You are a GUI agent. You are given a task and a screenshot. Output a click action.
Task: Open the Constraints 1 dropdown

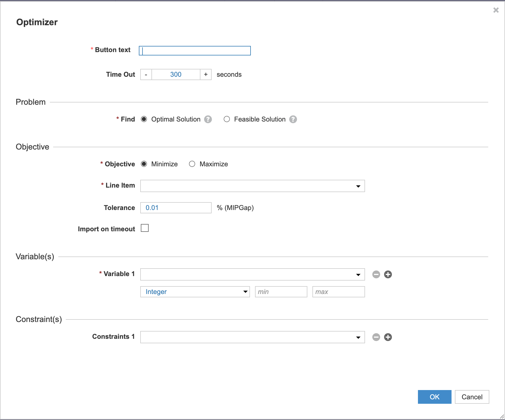pos(358,337)
